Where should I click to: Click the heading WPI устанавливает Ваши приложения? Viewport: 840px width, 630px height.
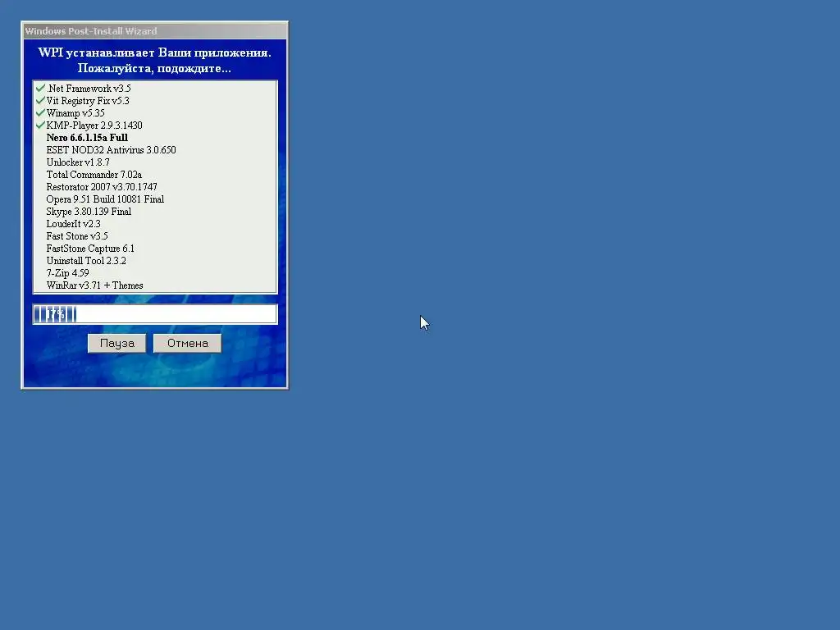(x=155, y=52)
